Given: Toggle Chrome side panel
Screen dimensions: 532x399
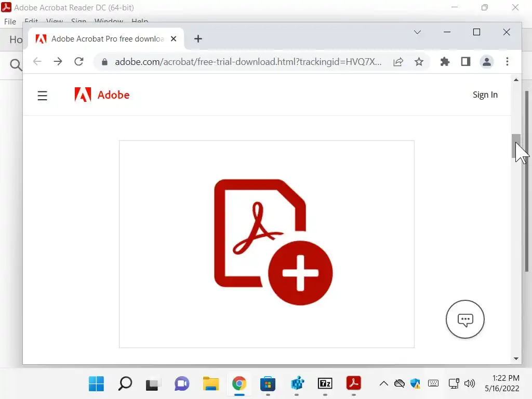Looking at the screenshot, I should pos(465,62).
